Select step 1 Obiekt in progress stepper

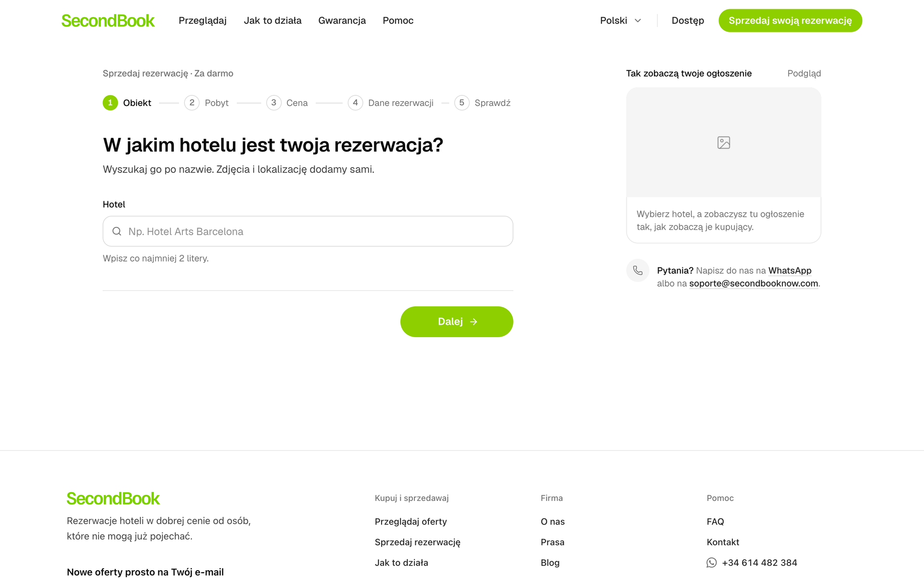click(x=127, y=103)
